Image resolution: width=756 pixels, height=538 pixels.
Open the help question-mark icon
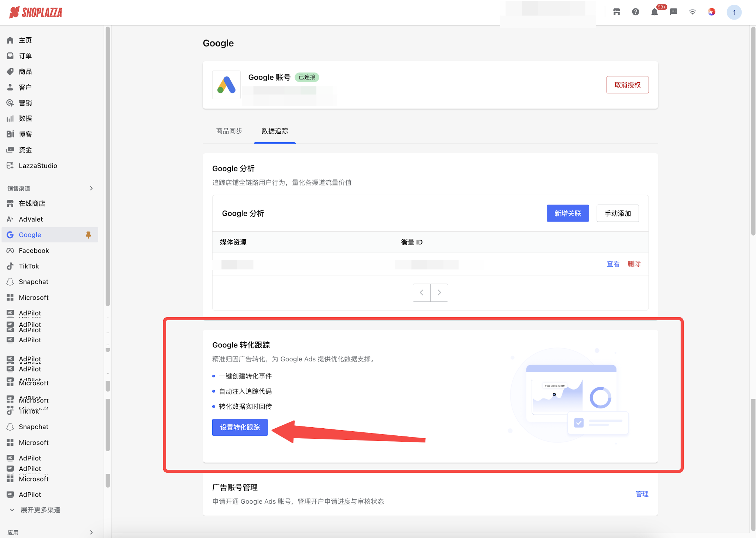(635, 12)
